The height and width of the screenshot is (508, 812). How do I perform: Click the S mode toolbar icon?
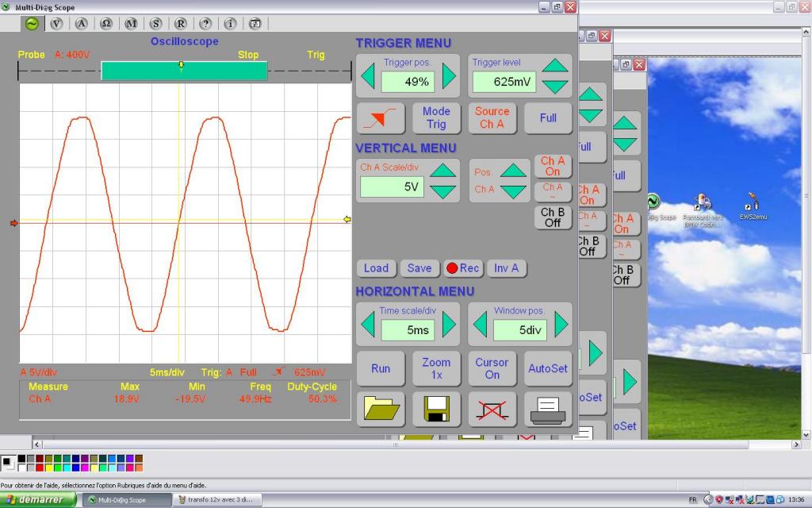pos(155,23)
